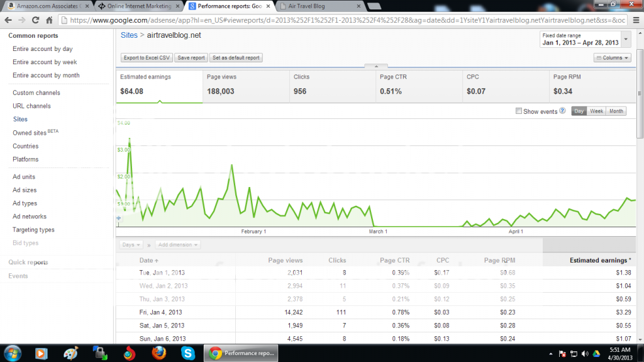Reload the current page
The height and width of the screenshot is (362, 644).
point(35,20)
